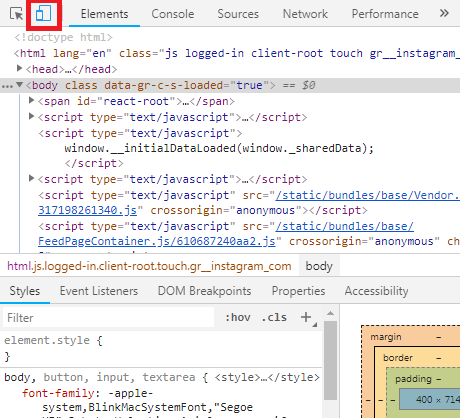Open the FeedPageContainer.js source link
The image size is (460, 418).
pos(157,241)
